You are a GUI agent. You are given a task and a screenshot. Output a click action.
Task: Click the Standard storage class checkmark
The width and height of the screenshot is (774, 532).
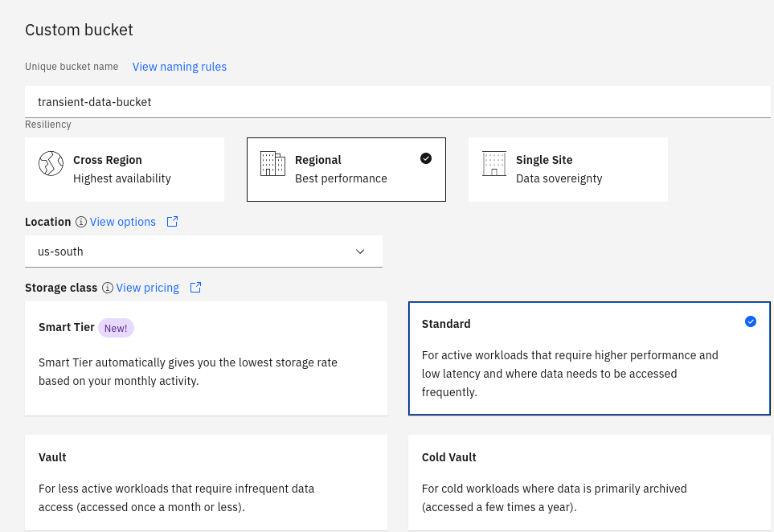pos(751,321)
